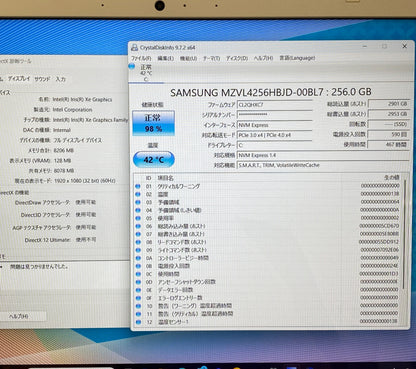Click status dot for attribute 0E データエラー回数

pyautogui.click(x=138, y=290)
